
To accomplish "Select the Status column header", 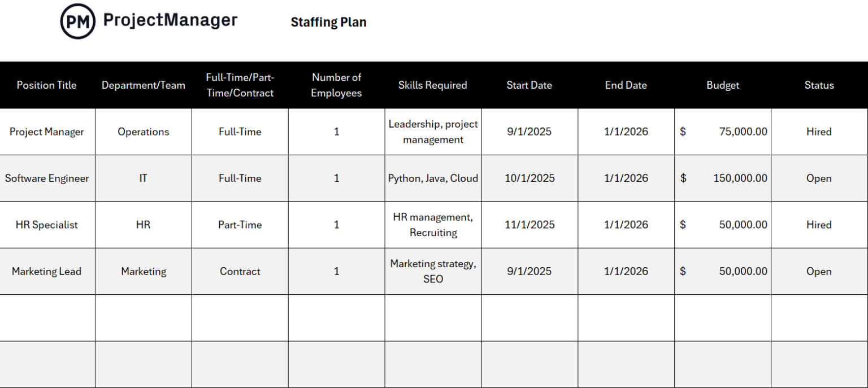I will [819, 85].
